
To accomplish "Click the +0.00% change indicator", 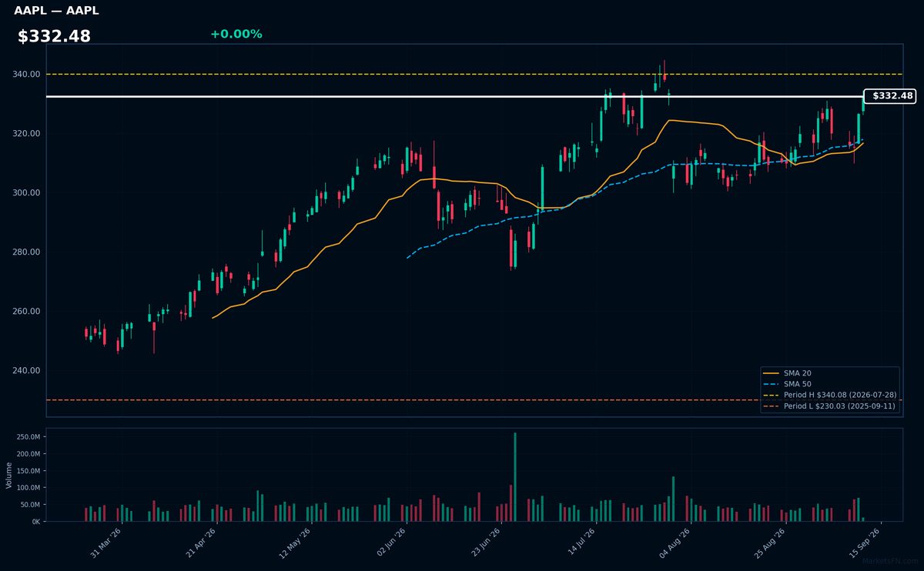I will 236,34.
